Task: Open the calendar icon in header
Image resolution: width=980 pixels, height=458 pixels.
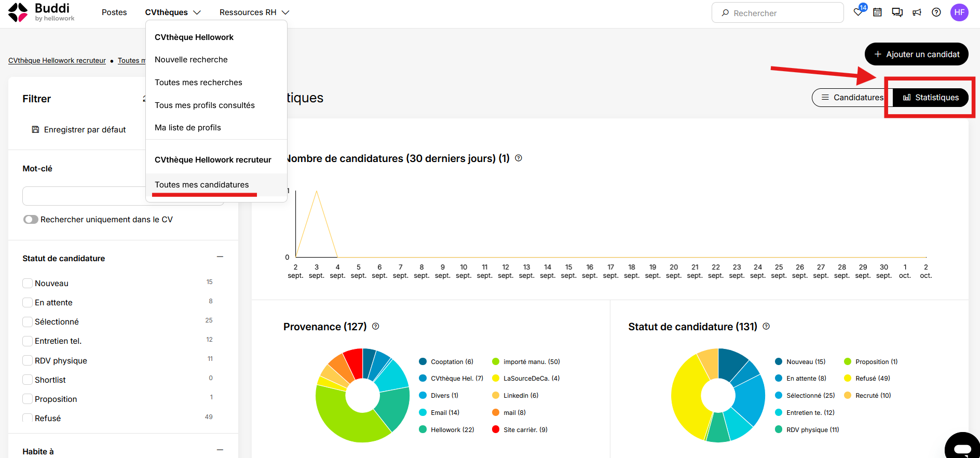Action: click(877, 12)
